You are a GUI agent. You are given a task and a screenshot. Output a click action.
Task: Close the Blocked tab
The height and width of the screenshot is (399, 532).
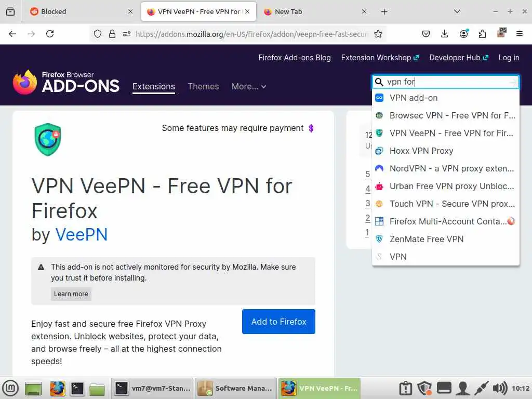130,11
